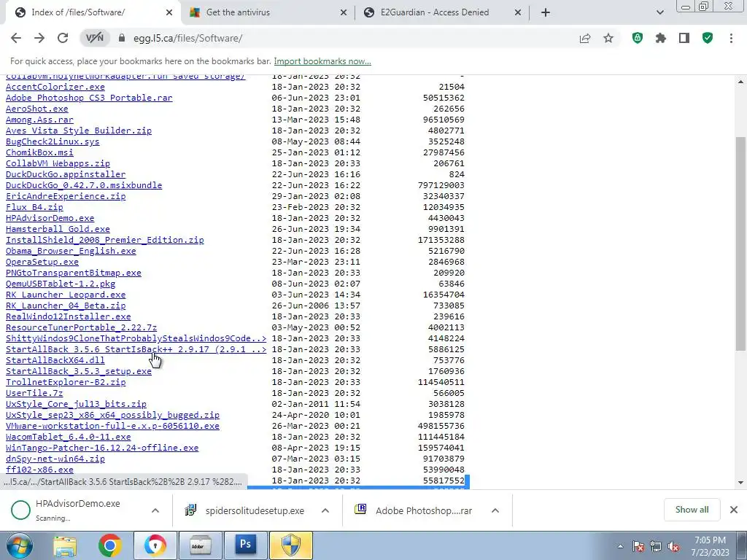Expand Adobe Photoshop rar download options

(495, 510)
